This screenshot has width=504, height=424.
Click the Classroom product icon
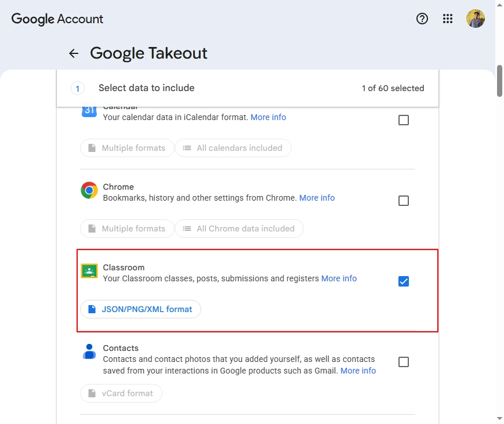coord(89,271)
